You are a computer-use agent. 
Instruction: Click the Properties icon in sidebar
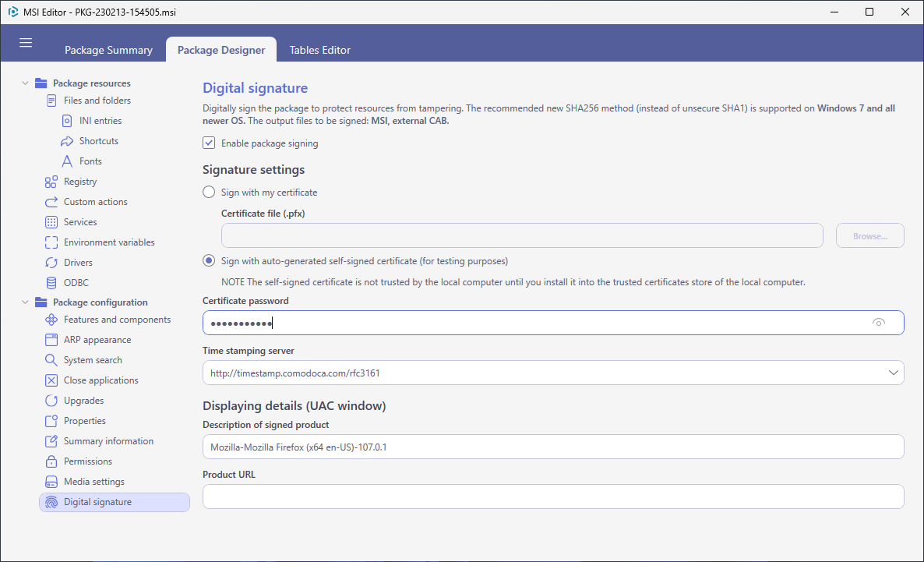51,421
